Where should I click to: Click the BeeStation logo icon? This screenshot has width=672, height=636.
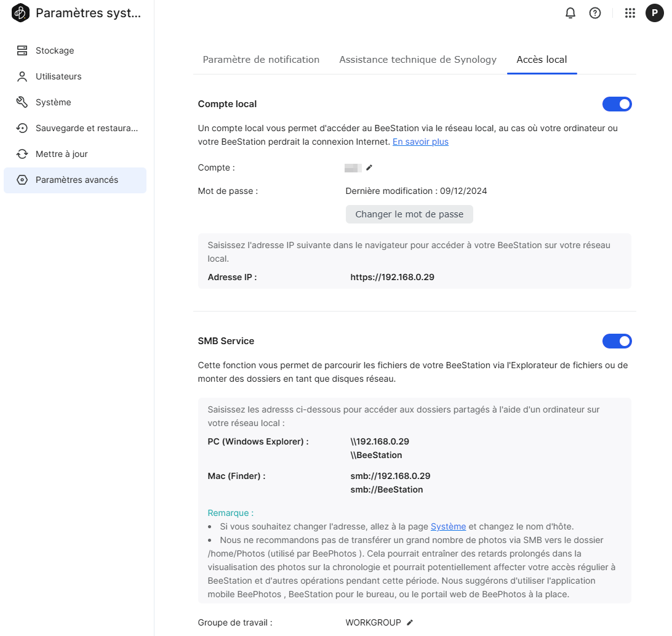pos(21,13)
